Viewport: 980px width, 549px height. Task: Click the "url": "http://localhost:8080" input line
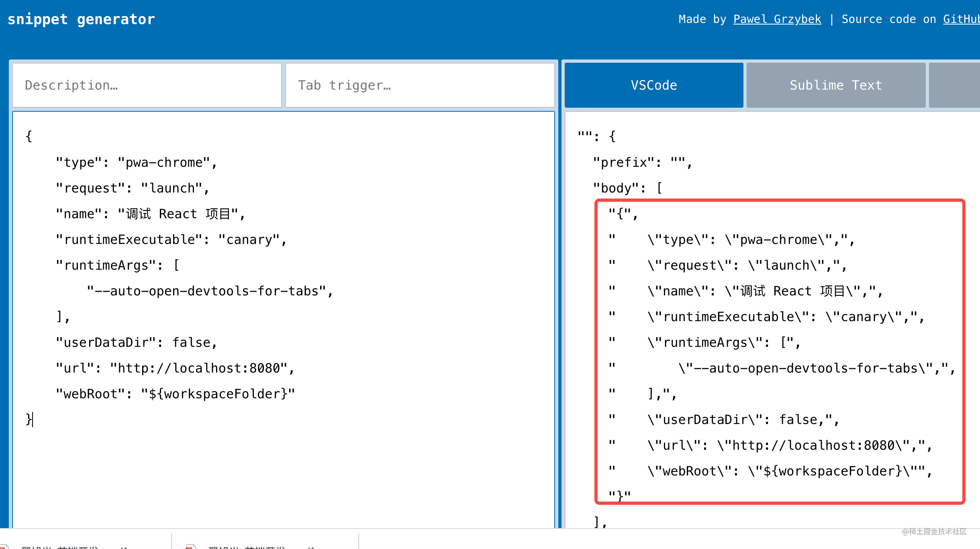point(175,368)
